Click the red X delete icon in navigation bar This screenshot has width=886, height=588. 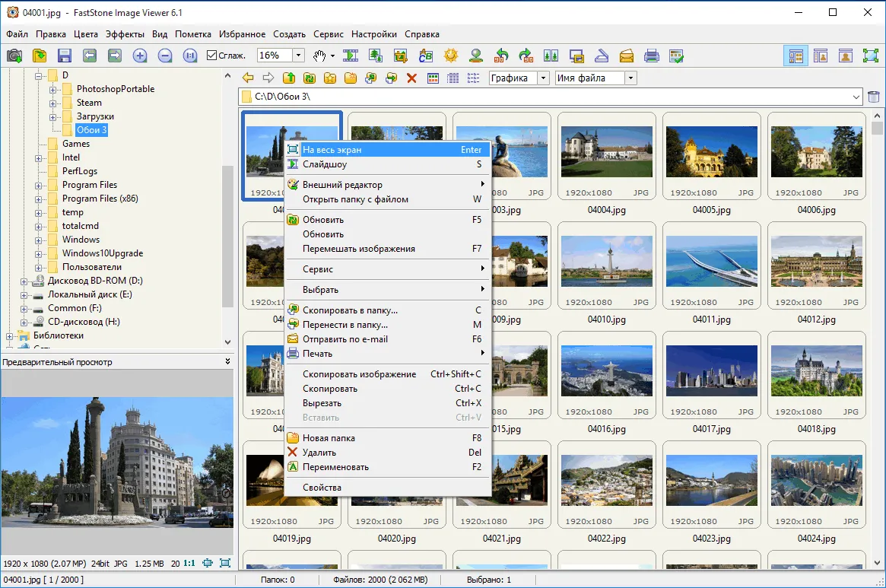click(412, 78)
